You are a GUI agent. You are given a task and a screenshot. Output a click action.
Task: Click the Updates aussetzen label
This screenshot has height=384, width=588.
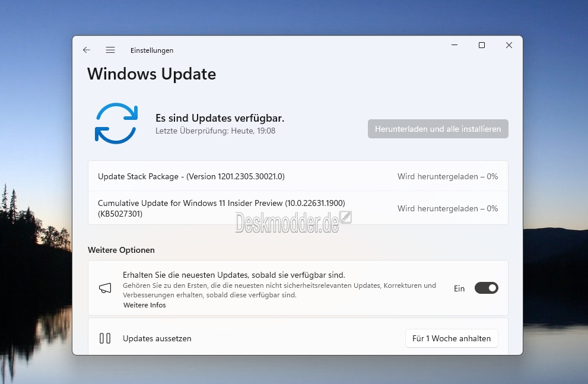tap(157, 338)
